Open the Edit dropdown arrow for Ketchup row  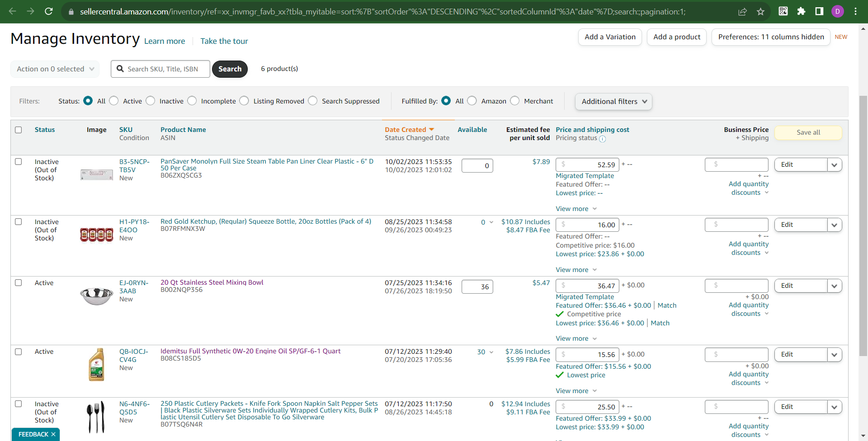coord(835,225)
